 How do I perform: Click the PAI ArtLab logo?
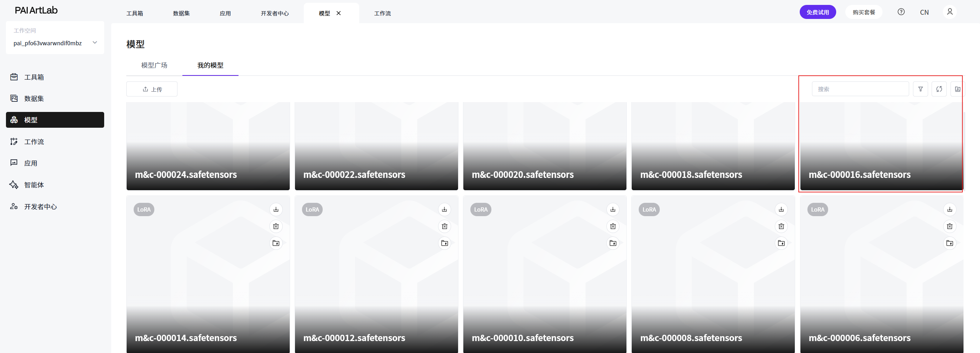pos(36,10)
